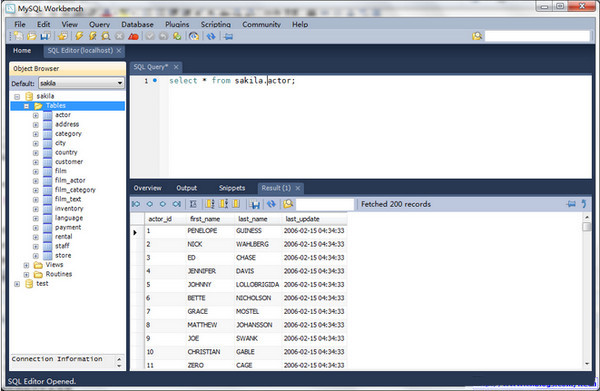
Task: Click the stop-on-error red icon in toolbar
Action: 133,36
